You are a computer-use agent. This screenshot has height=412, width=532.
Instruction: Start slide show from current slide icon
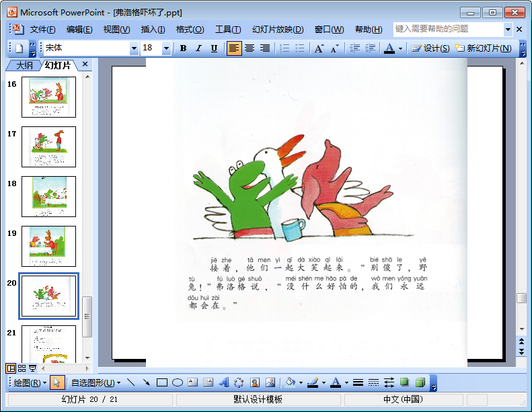pos(32,368)
